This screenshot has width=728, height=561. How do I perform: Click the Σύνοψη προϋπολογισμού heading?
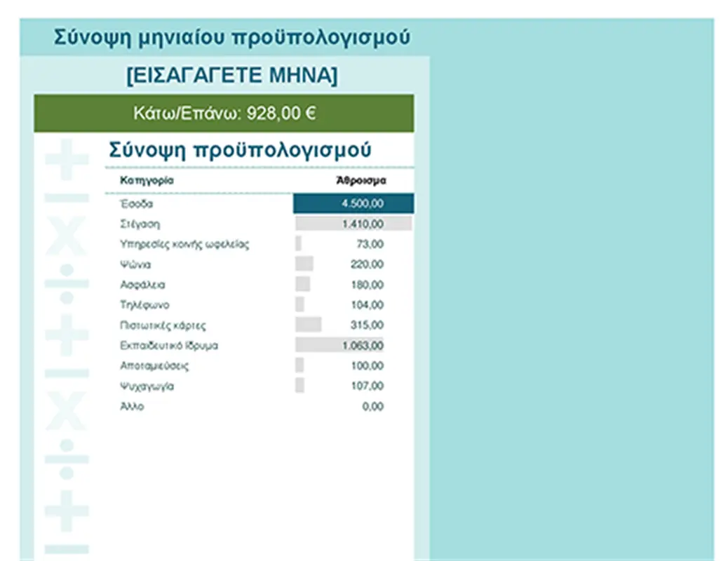click(x=241, y=149)
